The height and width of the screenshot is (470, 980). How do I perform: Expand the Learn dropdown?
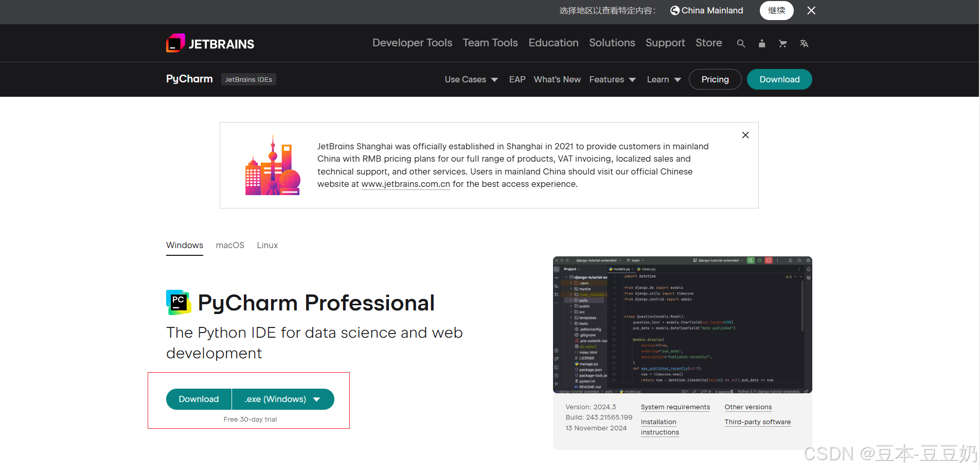(664, 79)
